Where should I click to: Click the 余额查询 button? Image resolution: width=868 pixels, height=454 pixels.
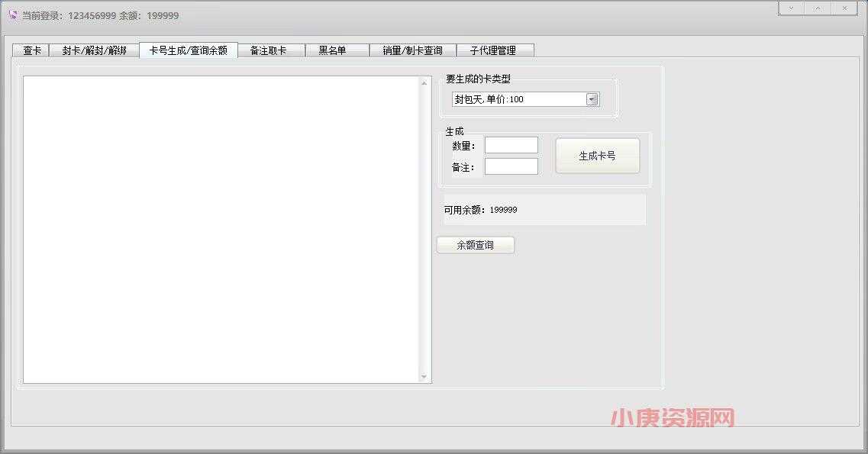475,245
